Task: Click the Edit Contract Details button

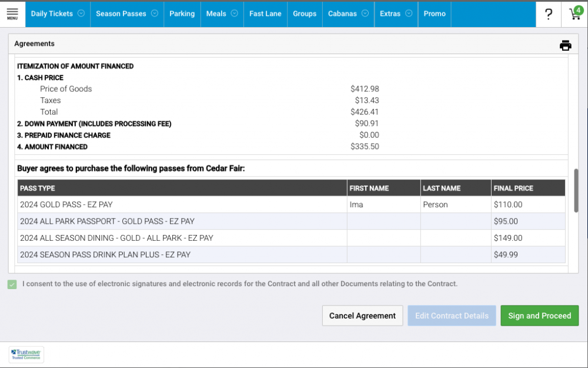Action: tap(452, 316)
